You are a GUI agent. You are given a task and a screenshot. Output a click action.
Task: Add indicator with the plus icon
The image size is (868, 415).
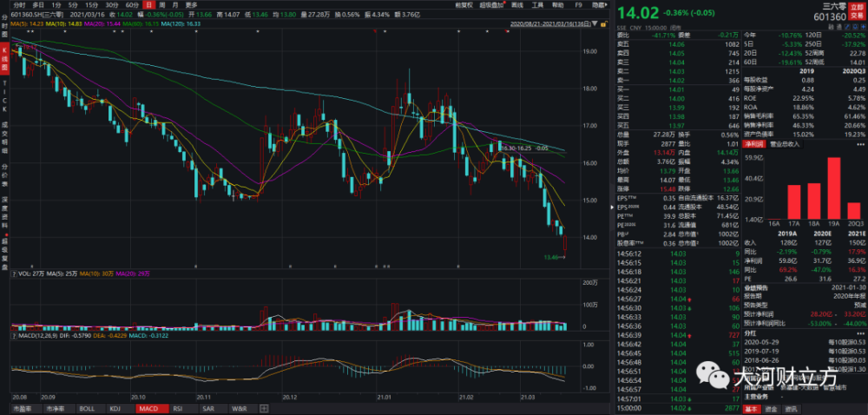click(x=264, y=409)
